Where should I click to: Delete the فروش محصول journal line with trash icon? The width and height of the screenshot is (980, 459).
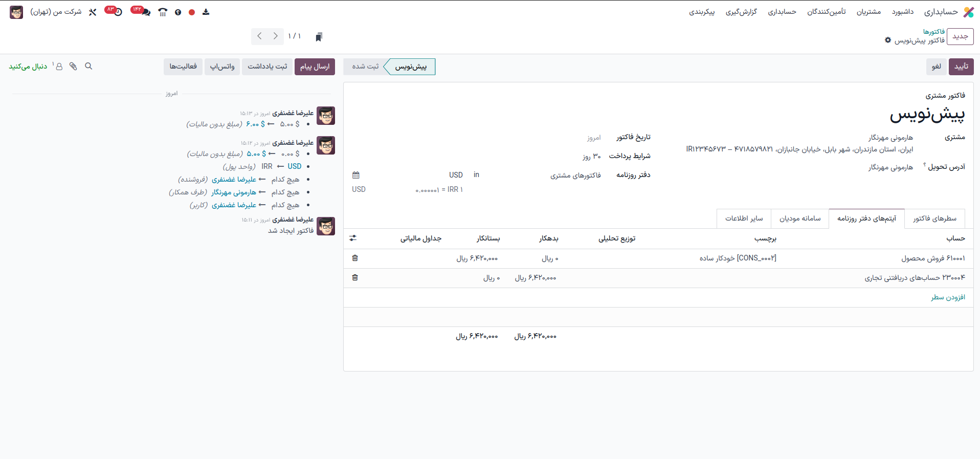[355, 258]
